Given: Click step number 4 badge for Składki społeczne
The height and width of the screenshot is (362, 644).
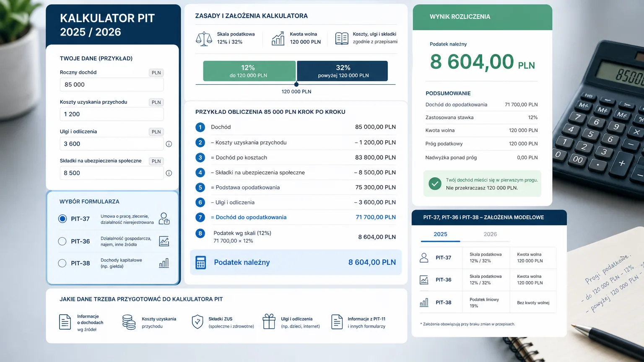Looking at the screenshot, I should click(200, 173).
